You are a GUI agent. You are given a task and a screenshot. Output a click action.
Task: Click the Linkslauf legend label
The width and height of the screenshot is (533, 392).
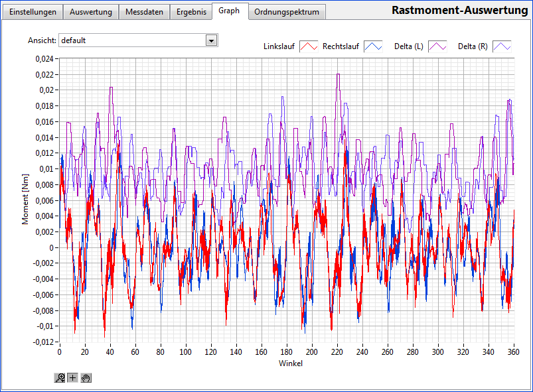pyautogui.click(x=279, y=46)
